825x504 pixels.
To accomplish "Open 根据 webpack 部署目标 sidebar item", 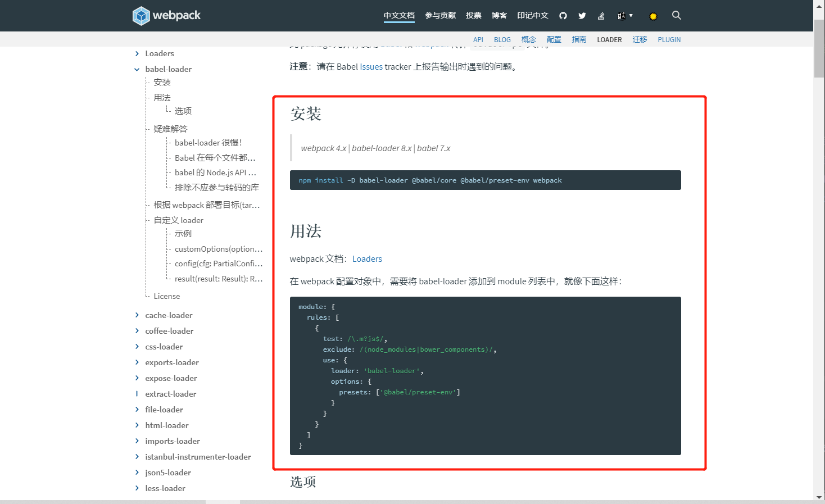I will pyautogui.click(x=207, y=205).
